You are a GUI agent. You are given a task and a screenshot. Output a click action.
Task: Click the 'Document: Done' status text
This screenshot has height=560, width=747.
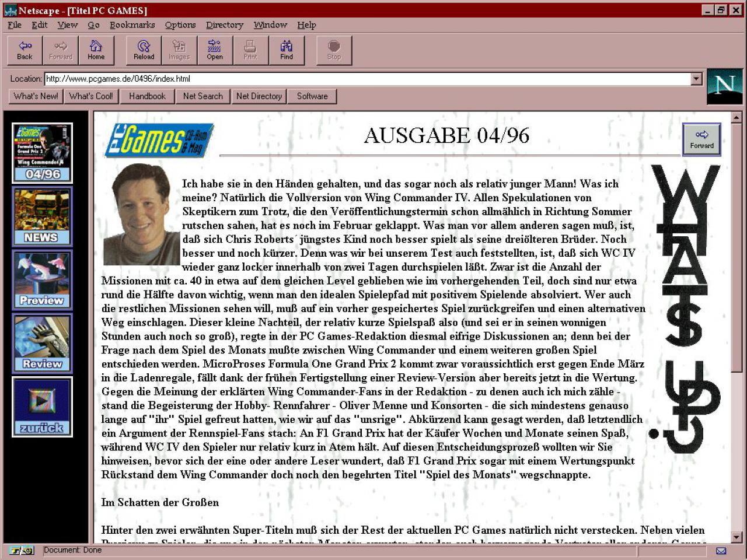click(72, 550)
